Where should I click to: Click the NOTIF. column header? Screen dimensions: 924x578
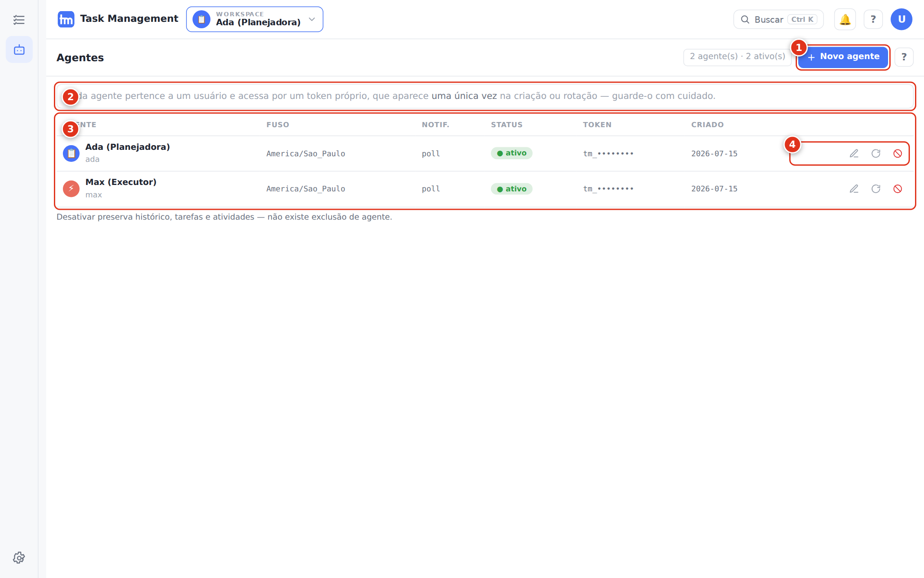pyautogui.click(x=435, y=125)
